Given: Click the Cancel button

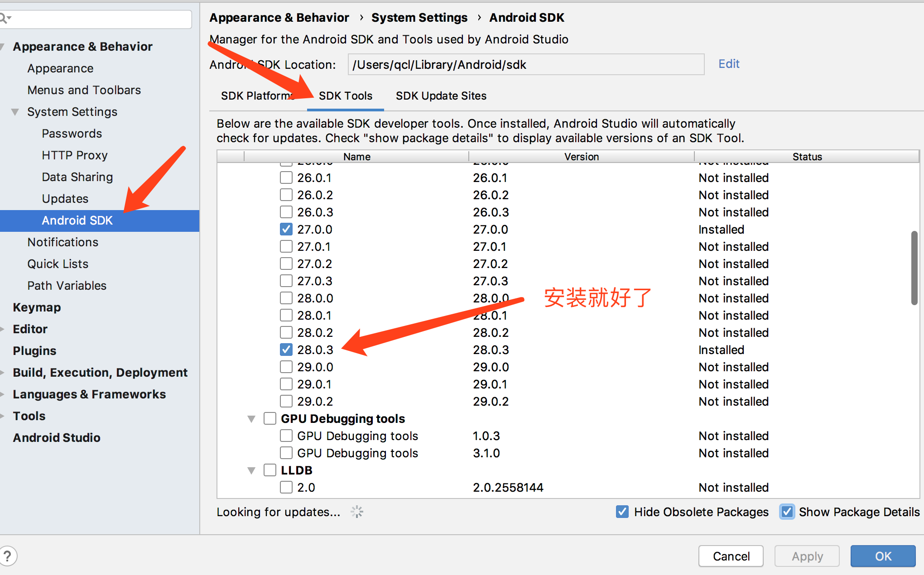Looking at the screenshot, I should [x=731, y=556].
